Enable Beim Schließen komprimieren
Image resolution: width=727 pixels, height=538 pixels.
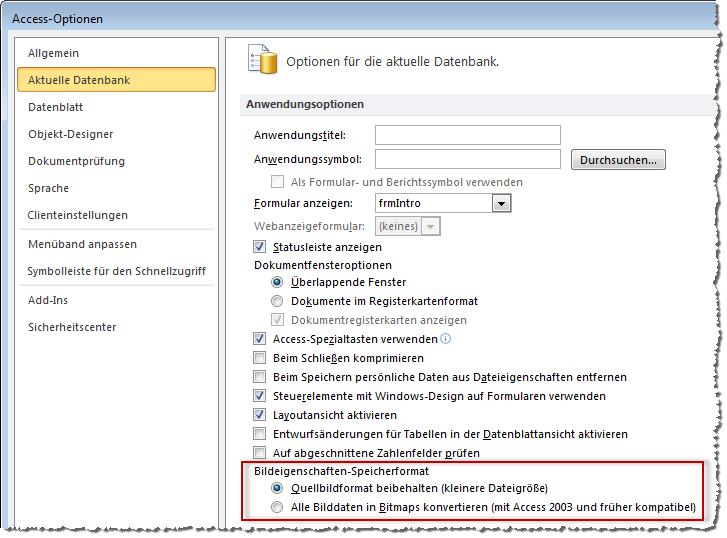tap(260, 358)
